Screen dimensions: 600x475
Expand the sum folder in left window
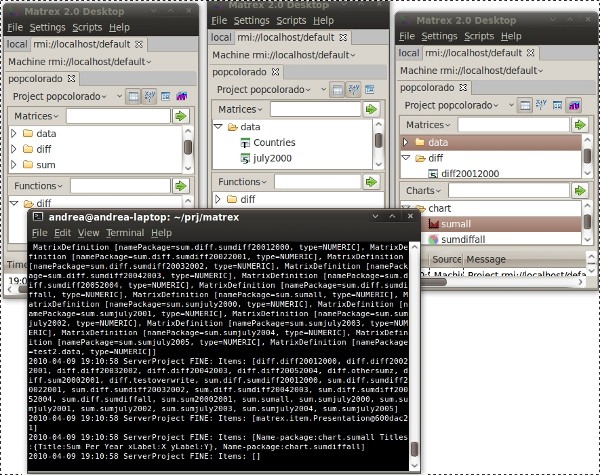point(15,164)
